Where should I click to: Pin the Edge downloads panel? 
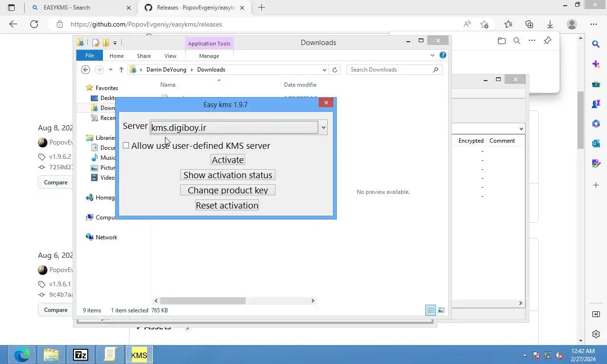547,41
